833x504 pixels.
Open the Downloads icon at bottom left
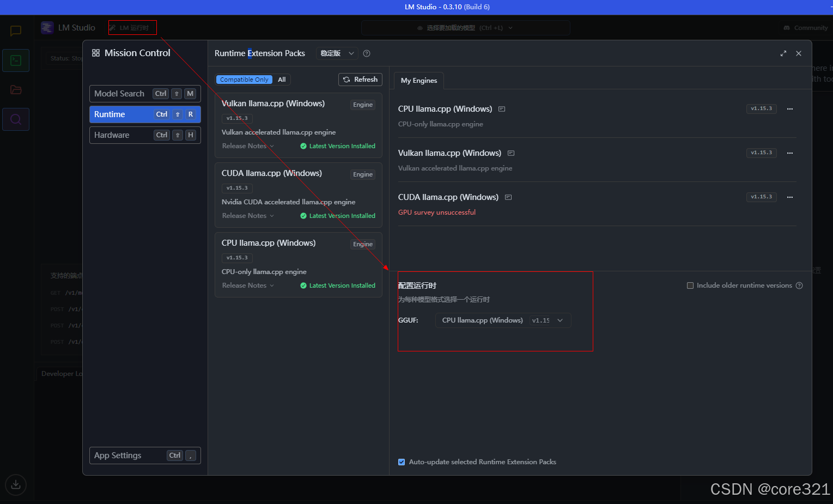click(x=16, y=484)
